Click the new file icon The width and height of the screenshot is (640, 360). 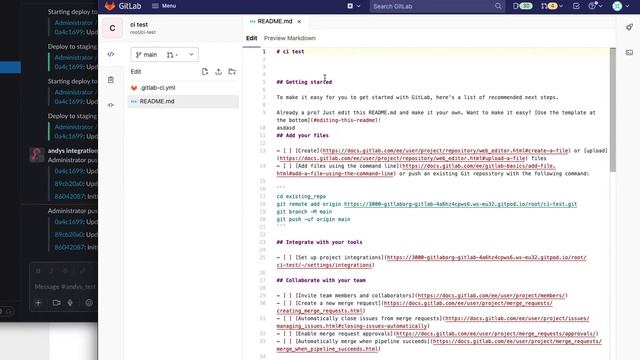205,71
